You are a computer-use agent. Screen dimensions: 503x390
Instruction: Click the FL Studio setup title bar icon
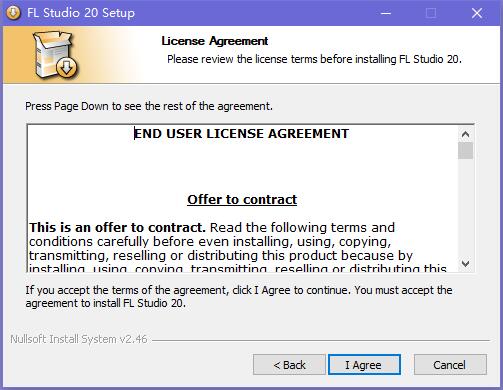pos(13,13)
